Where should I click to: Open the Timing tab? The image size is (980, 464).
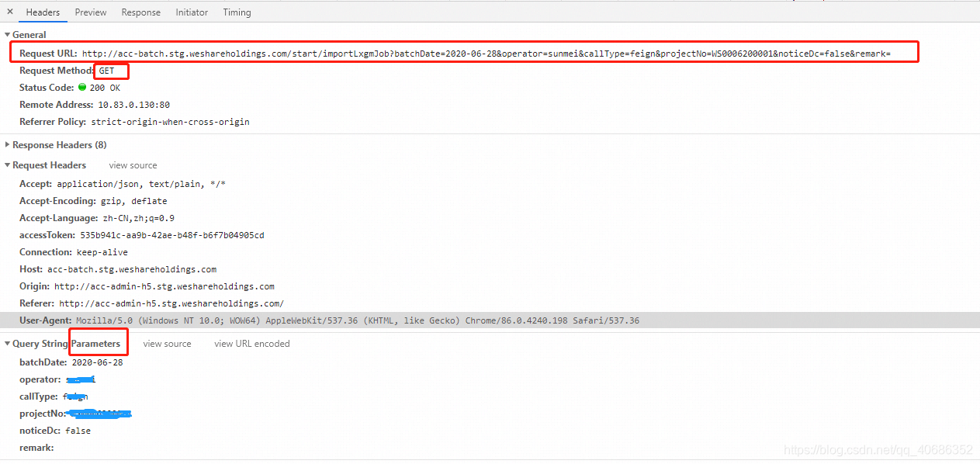(x=237, y=12)
